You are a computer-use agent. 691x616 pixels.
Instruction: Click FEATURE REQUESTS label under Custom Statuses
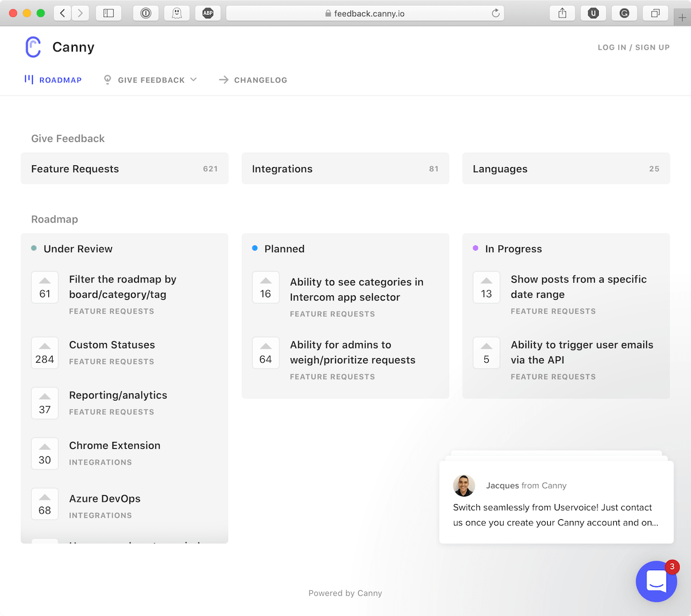tap(111, 361)
